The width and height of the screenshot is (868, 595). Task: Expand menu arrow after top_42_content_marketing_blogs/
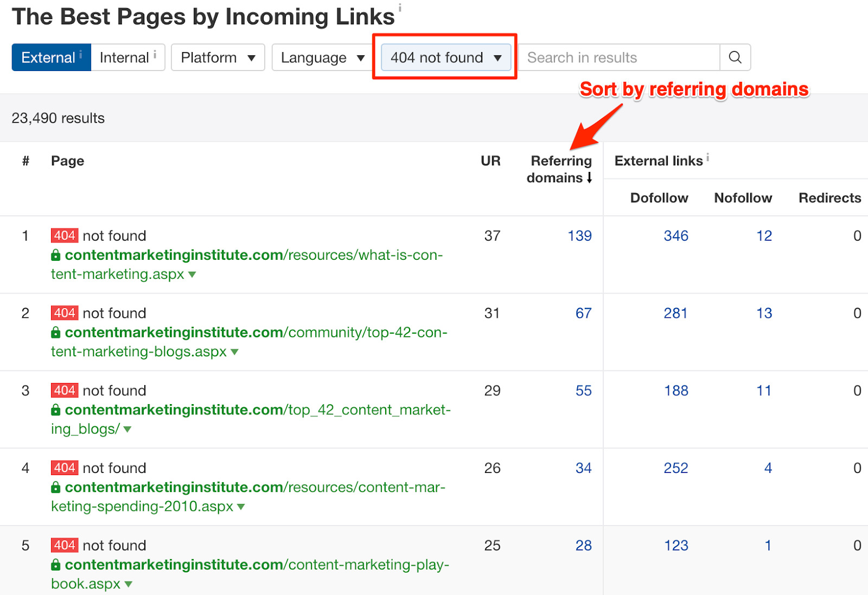click(x=127, y=430)
